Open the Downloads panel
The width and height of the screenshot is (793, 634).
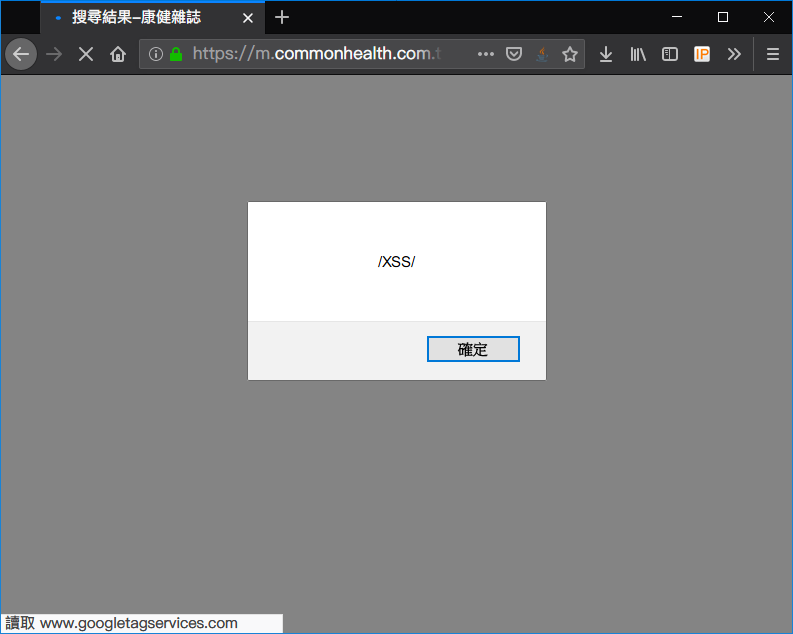click(x=606, y=54)
